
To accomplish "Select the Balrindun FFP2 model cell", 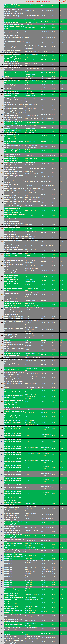I will [33, 10].
